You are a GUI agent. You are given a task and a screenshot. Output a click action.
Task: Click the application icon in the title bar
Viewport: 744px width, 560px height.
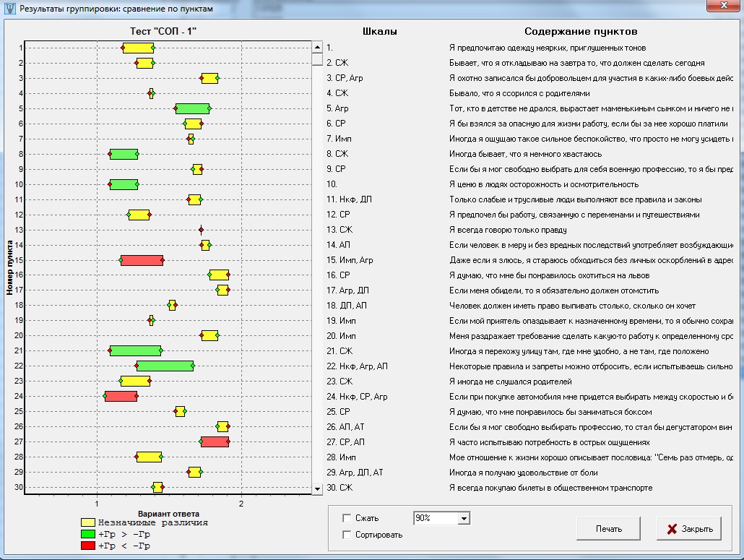pyautogui.click(x=9, y=9)
